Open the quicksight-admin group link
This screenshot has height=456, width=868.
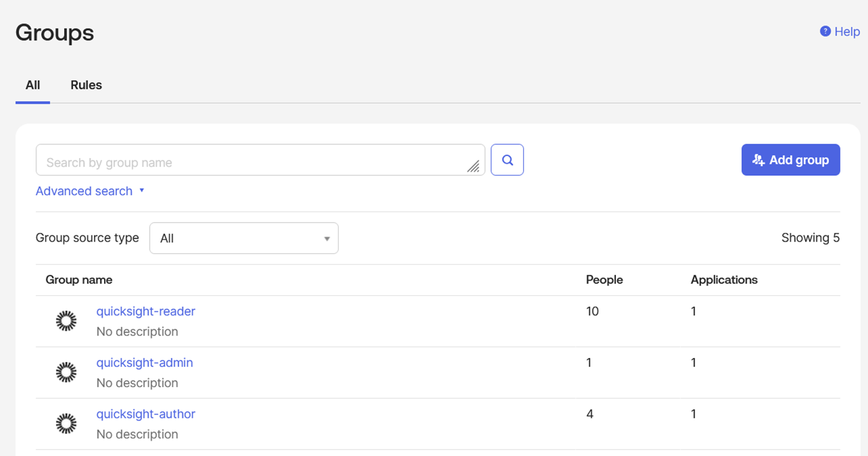[x=144, y=362]
